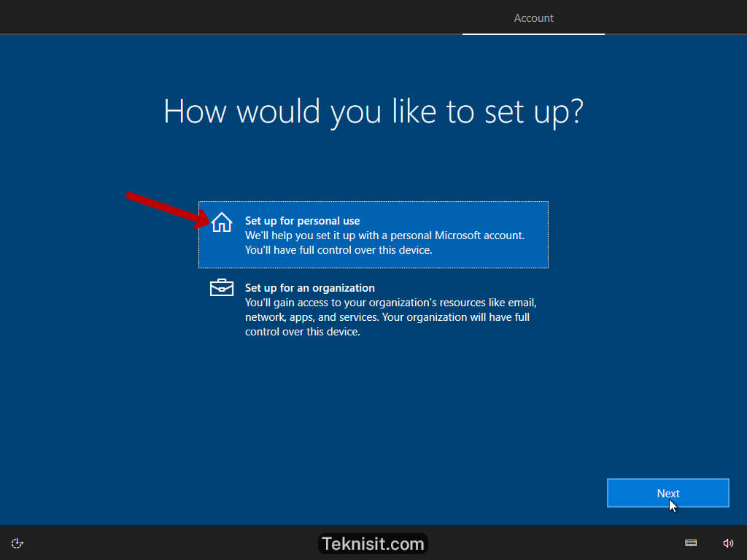Click "control over this device." in organization option

pos(303,332)
